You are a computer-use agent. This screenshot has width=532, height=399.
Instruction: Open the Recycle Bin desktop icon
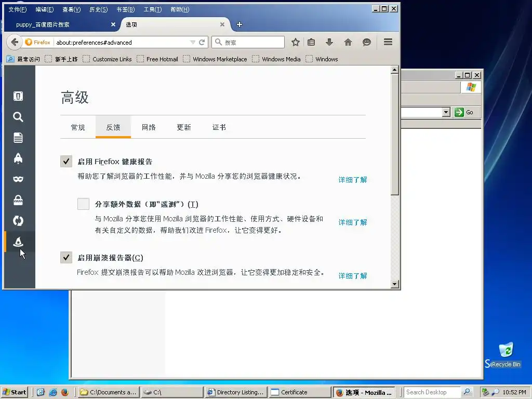pos(506,354)
